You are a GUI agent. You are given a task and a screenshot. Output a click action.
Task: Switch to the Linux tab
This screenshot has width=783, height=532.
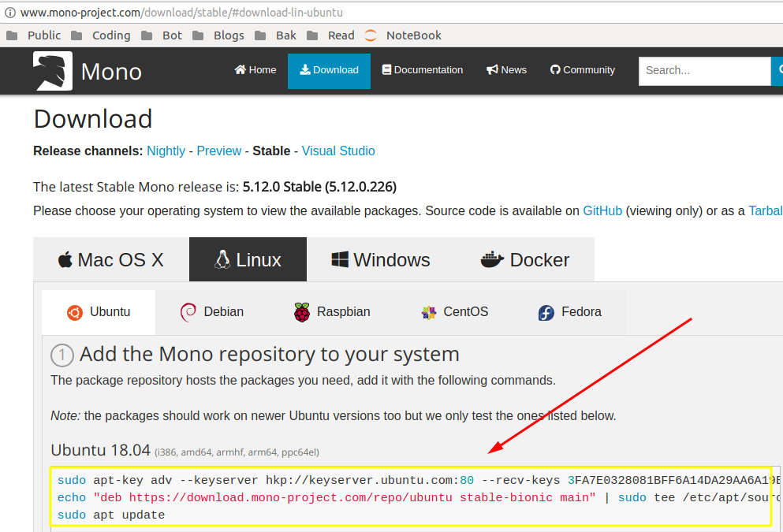coord(248,259)
